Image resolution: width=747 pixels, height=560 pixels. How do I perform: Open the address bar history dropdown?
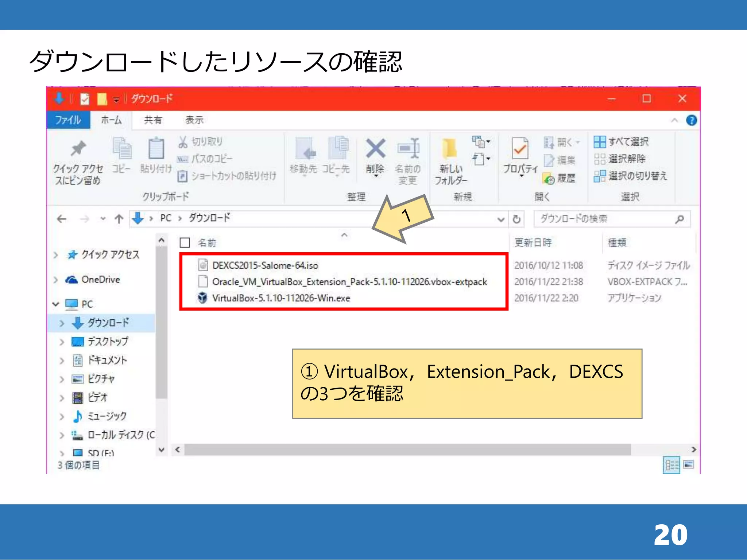(x=501, y=219)
